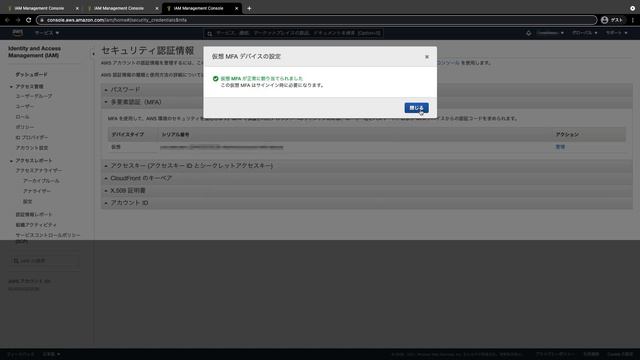This screenshot has width=640, height=360.
Task: Open アクセスアナライザー in the sidebar
Action: point(39,171)
